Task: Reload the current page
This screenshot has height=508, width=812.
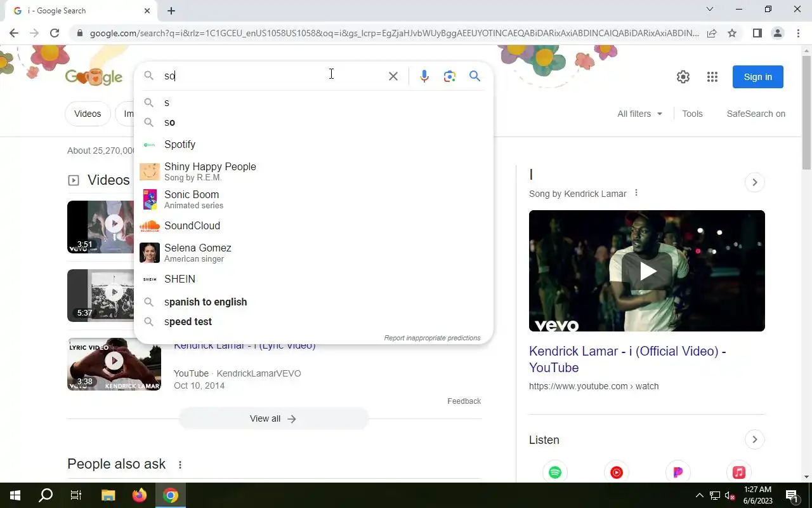Action: 55,33
